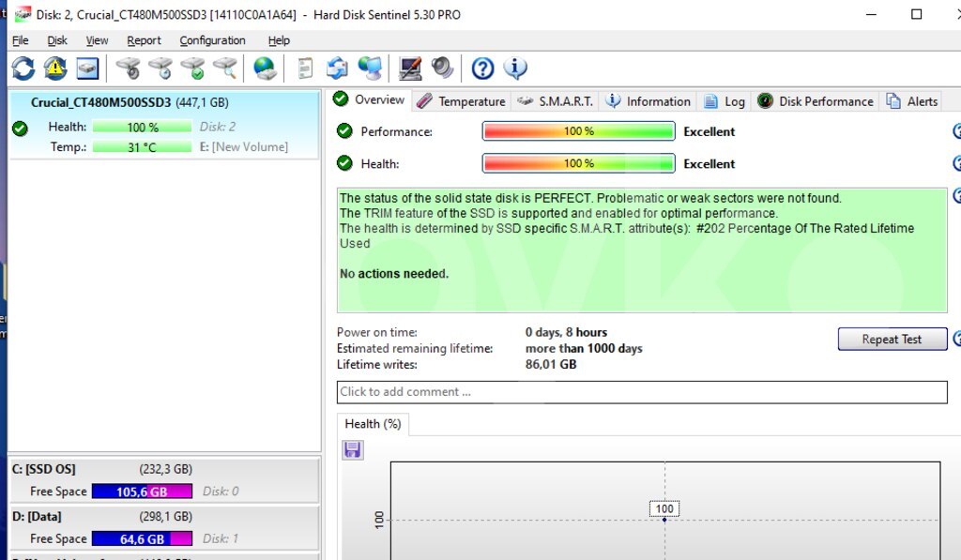Open the Configuration menu
Image resolution: width=961 pixels, height=560 pixels.
[212, 40]
